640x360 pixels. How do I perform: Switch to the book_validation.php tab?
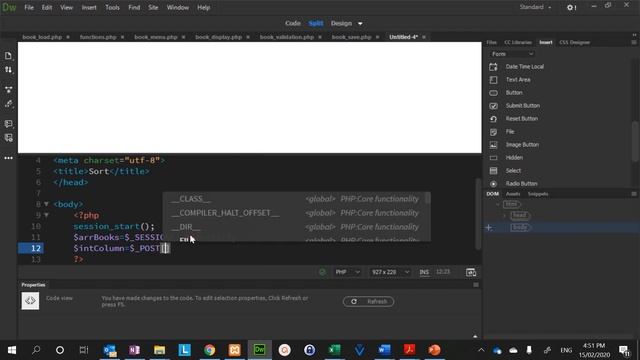coord(287,37)
